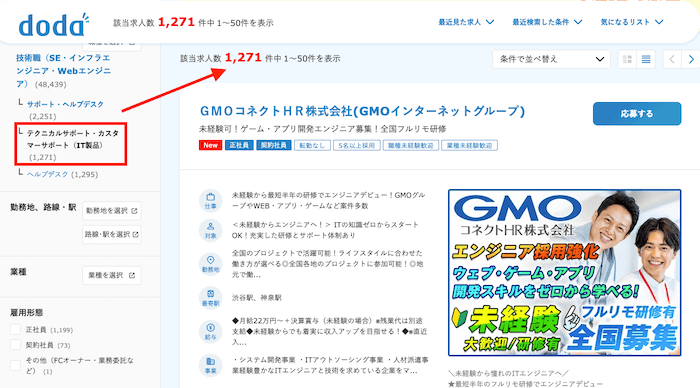The image size is (700, 388).
Task: Open the 気になるリスト dropdown
Action: point(632,22)
